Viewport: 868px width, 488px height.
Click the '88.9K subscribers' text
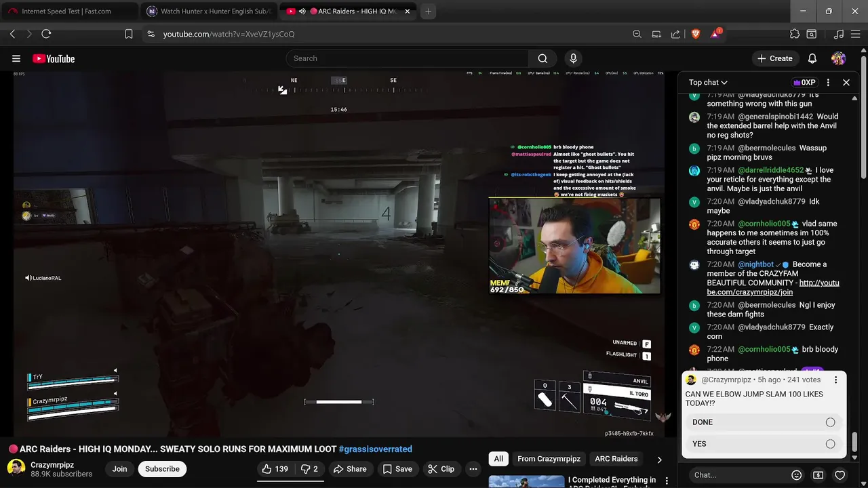coord(61,474)
